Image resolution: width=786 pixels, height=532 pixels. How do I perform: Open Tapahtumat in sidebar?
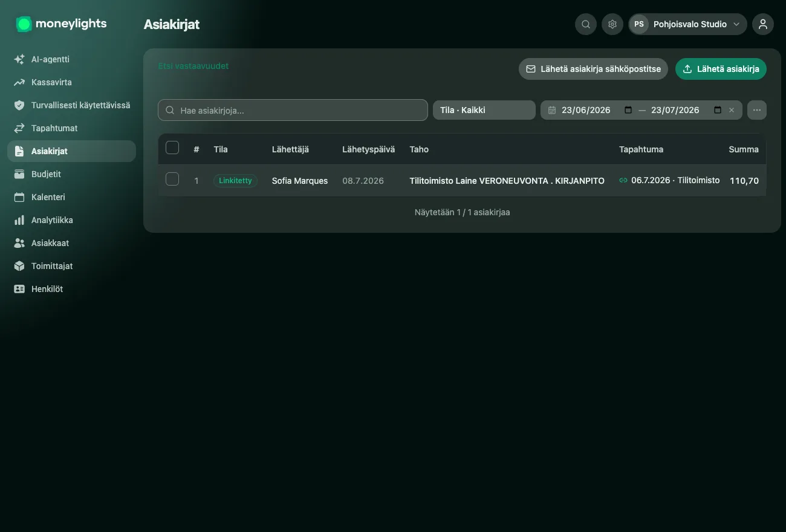pyautogui.click(x=71, y=128)
